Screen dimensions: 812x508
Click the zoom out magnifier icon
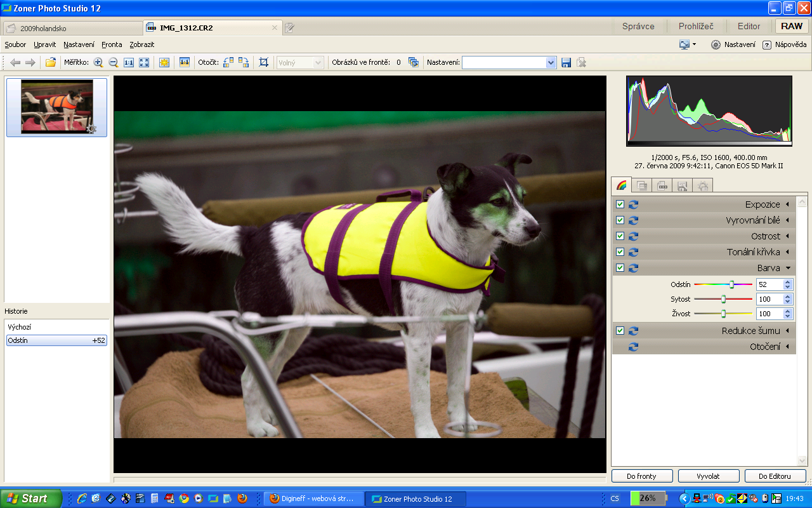pos(114,62)
